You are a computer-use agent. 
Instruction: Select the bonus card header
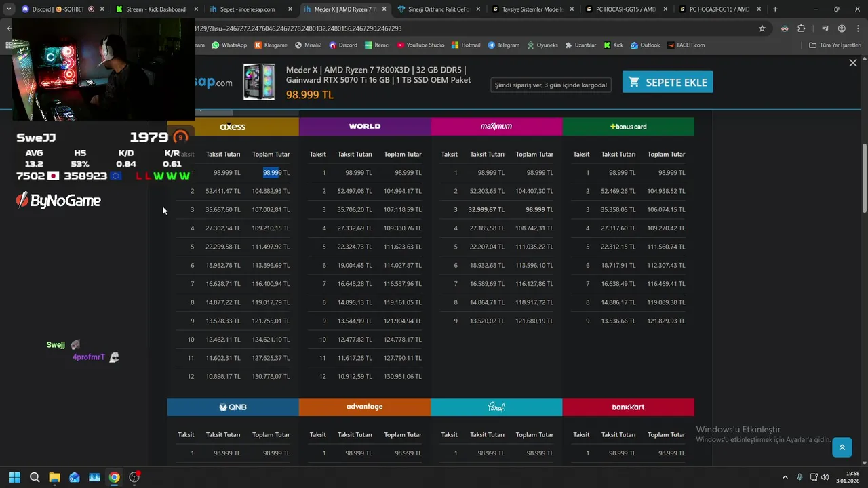628,127
